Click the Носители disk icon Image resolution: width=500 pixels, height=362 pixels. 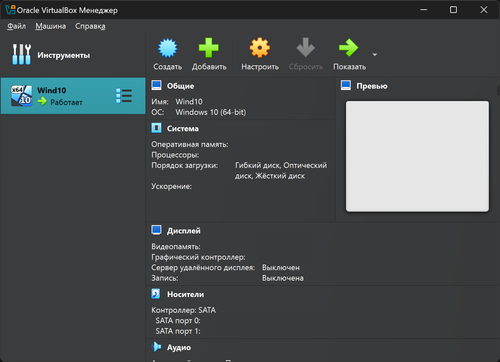[x=156, y=294]
